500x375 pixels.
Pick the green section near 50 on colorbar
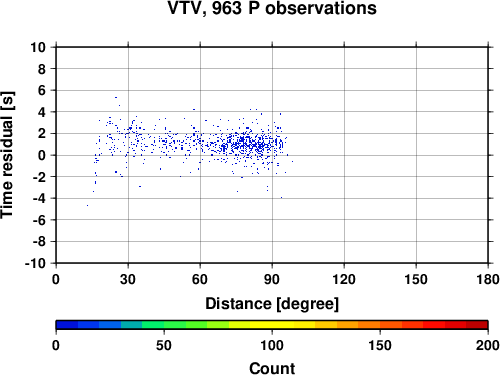164,325
